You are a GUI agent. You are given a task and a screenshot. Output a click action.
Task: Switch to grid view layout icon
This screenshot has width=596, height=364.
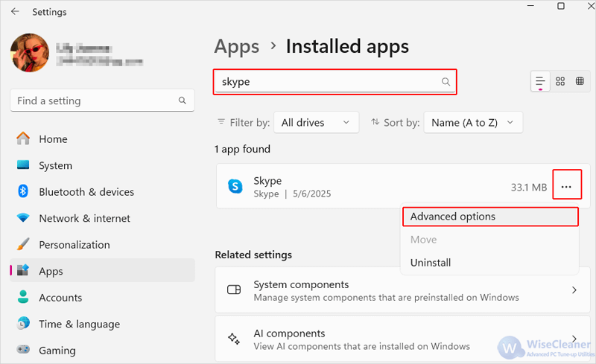pos(560,81)
